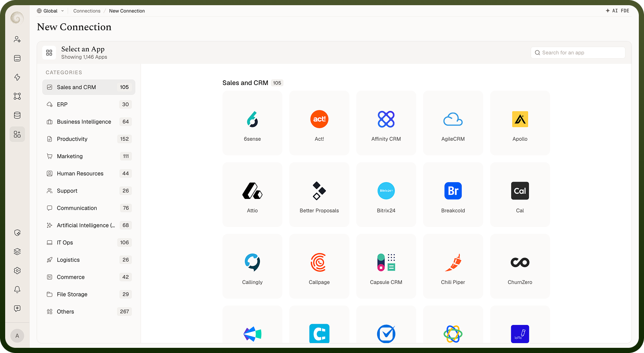Open the user avatar A
Viewport: 644px width, 353px height.
[x=17, y=336]
